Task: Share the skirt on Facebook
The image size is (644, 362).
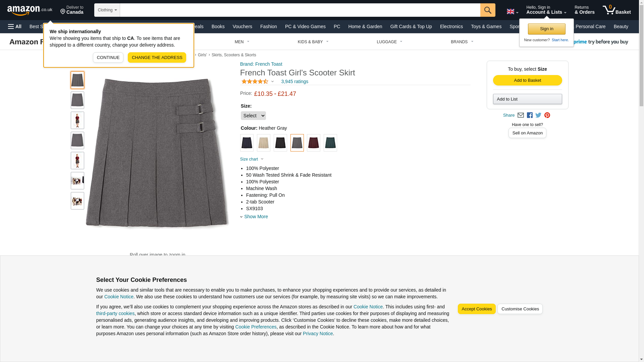Action: [x=530, y=115]
